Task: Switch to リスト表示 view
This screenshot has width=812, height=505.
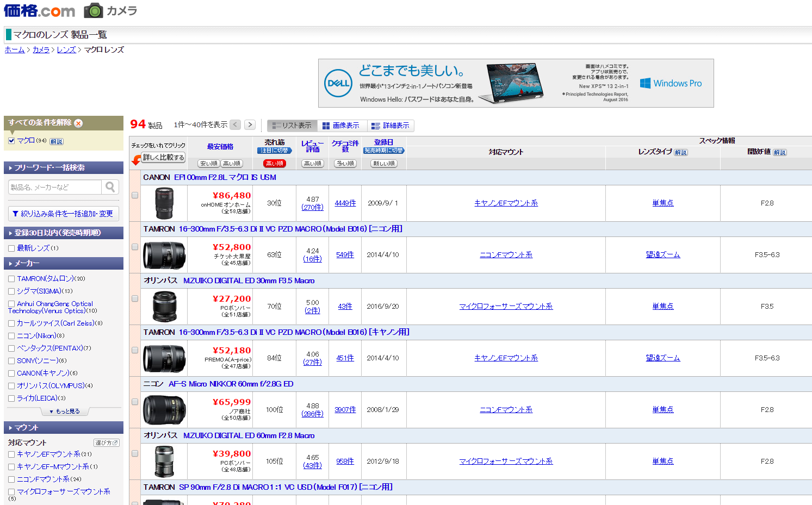Action: 293,126
